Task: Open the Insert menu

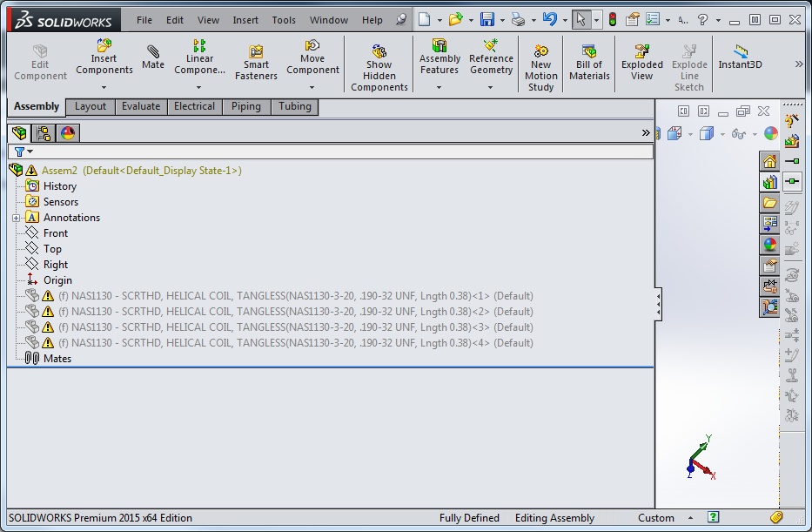Action: (245, 20)
